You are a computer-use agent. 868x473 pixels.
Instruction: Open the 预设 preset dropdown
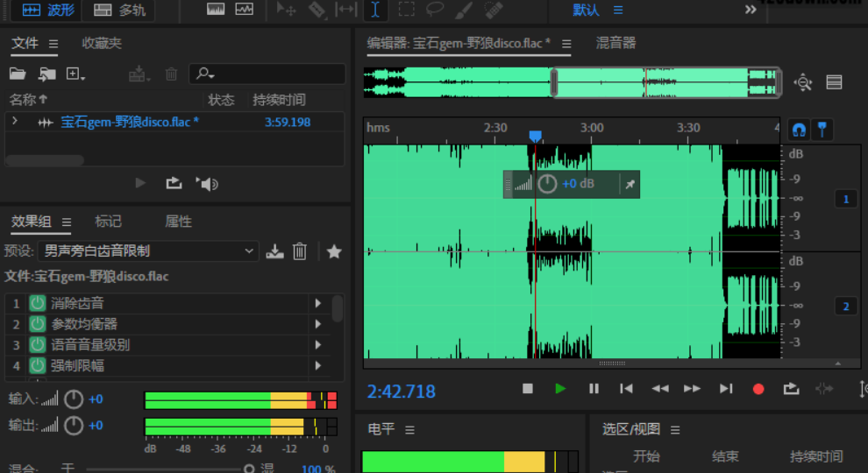tap(148, 251)
